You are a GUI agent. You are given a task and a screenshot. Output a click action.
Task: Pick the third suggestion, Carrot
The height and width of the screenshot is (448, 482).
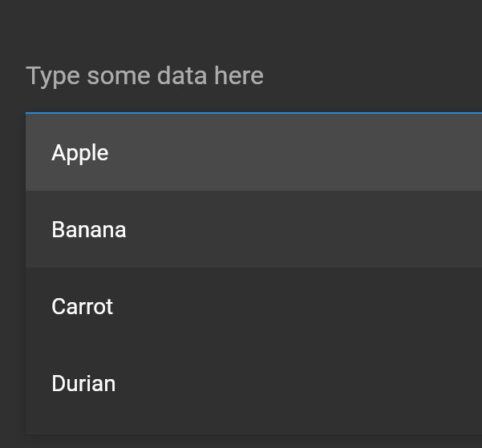[x=241, y=306]
